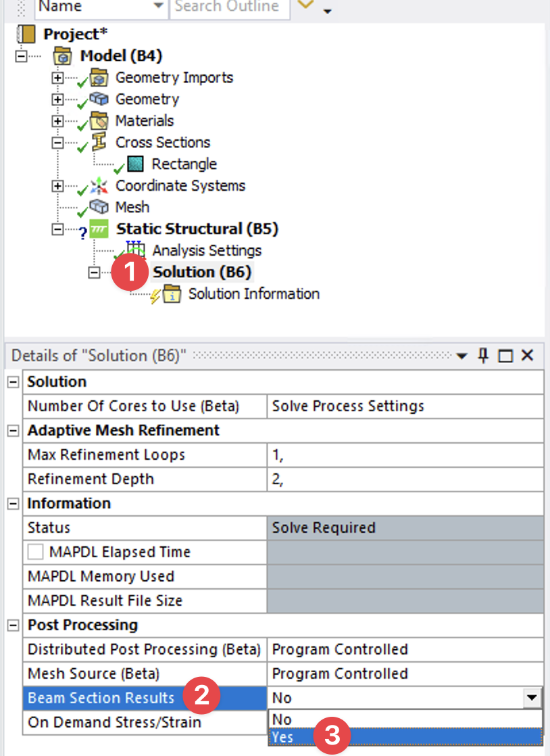The width and height of the screenshot is (550, 756).
Task: Enable the MAPDL Elapsed Time checkbox
Action: pos(36,552)
